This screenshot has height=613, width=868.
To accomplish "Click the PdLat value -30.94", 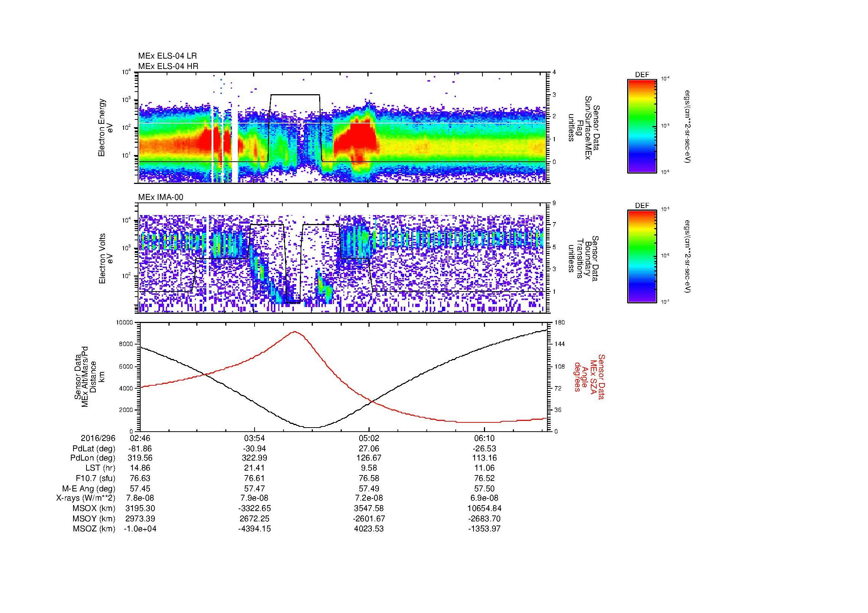I will pyautogui.click(x=255, y=449).
